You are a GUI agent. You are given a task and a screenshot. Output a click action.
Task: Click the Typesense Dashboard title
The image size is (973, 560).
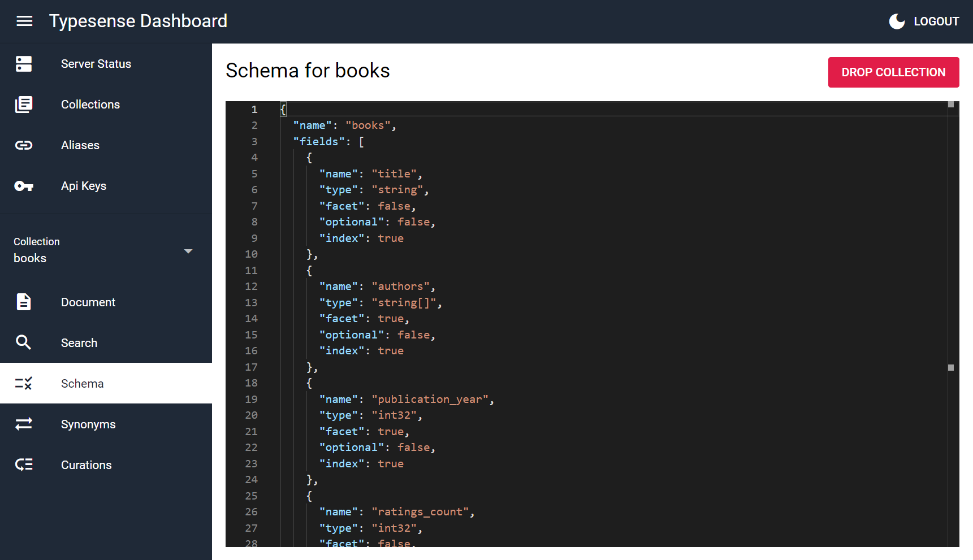138,21
